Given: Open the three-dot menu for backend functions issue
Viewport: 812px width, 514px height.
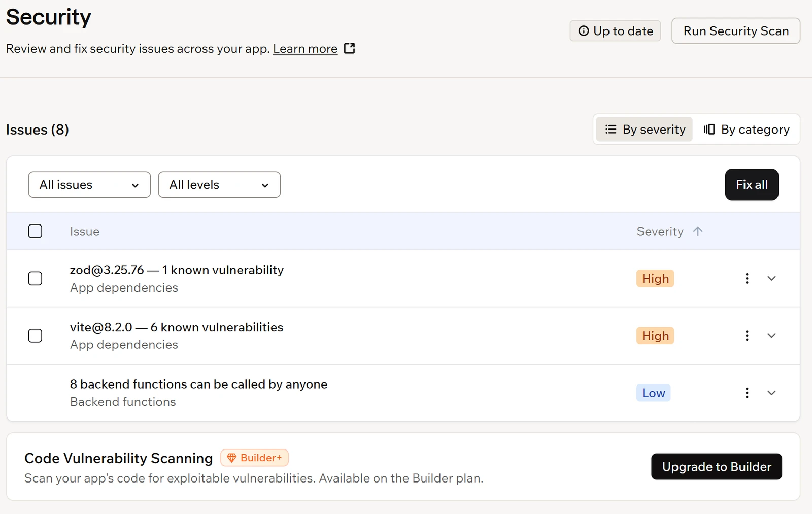Looking at the screenshot, I should tap(747, 393).
